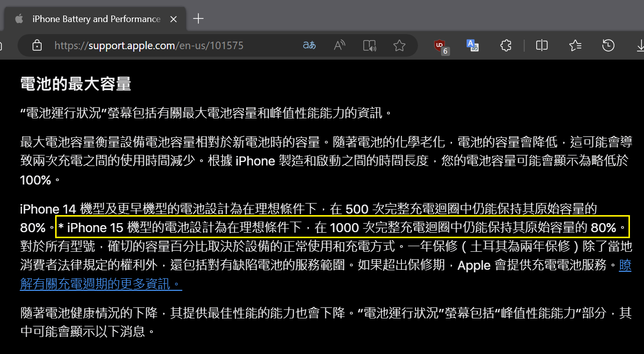Enable split screen view
The width and height of the screenshot is (644, 354).
542,46
